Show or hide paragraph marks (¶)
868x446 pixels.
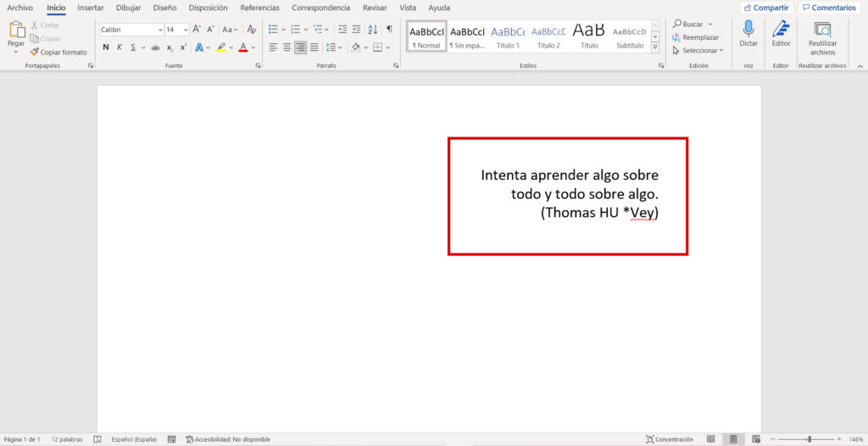click(x=389, y=30)
